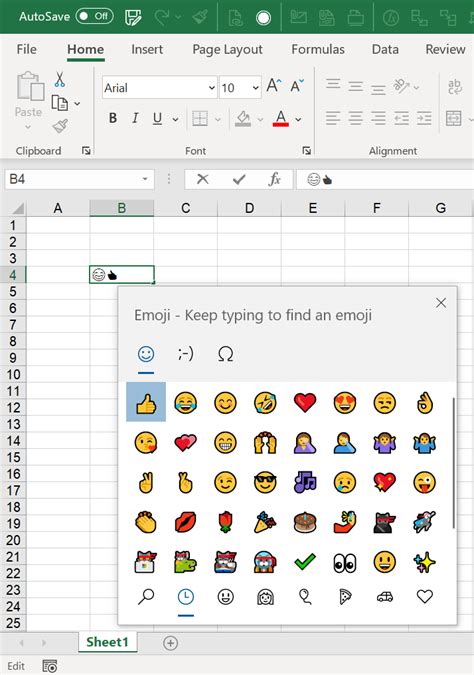Expand the font size dropdown
Viewport: 474px width, 675px height.
[x=255, y=88]
